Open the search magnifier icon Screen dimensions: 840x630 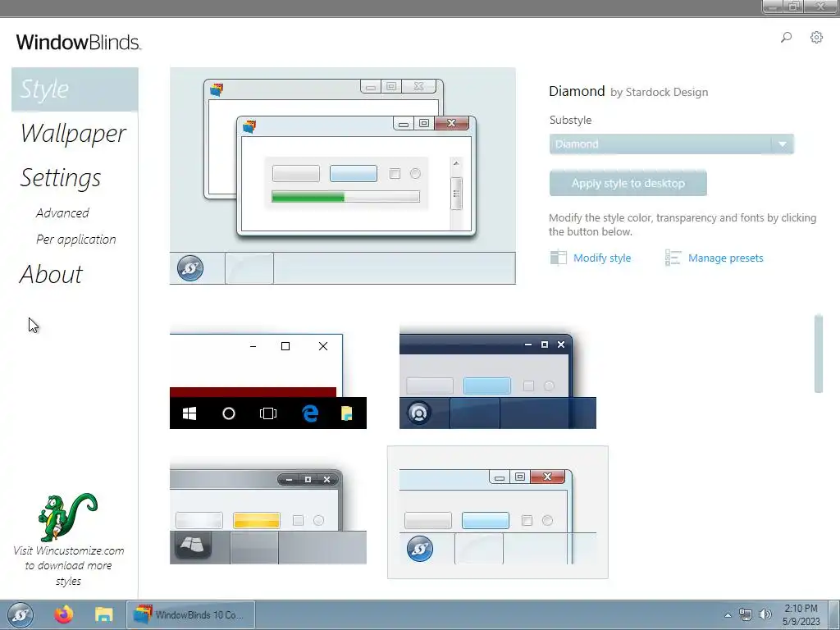pyautogui.click(x=786, y=38)
